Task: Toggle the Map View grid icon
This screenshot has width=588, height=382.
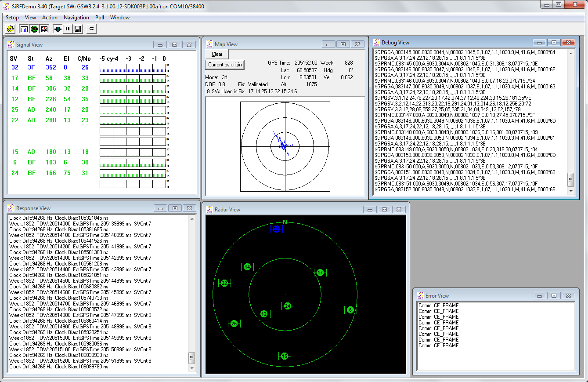Action: [44, 29]
